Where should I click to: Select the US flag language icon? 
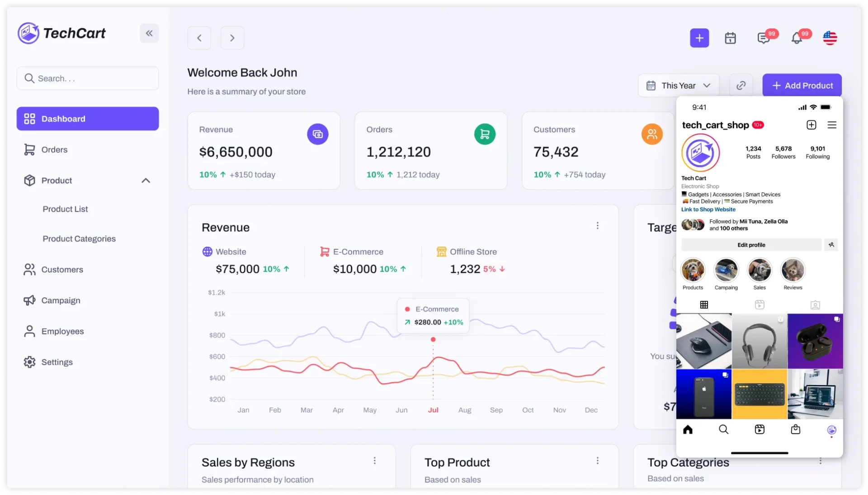point(830,38)
